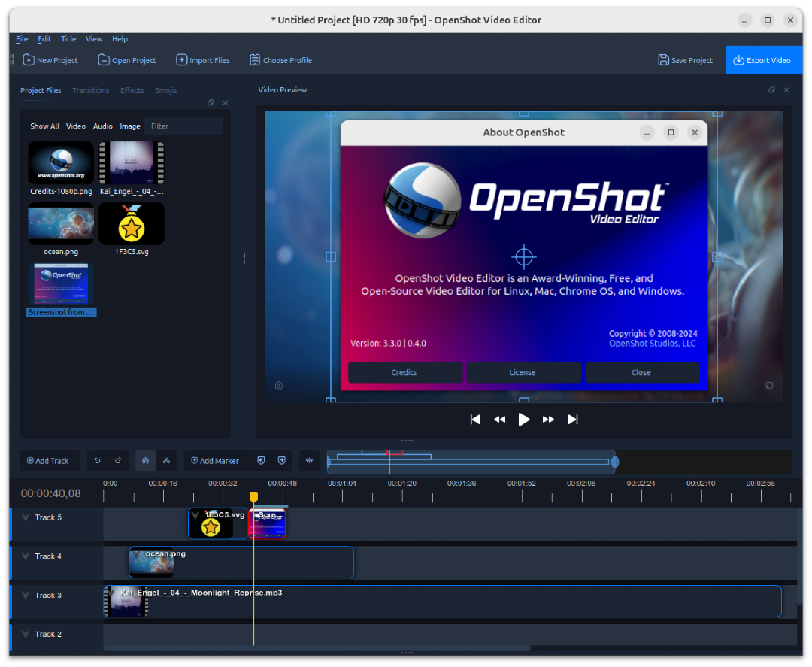Show only Audio files in Project Files

click(x=102, y=126)
